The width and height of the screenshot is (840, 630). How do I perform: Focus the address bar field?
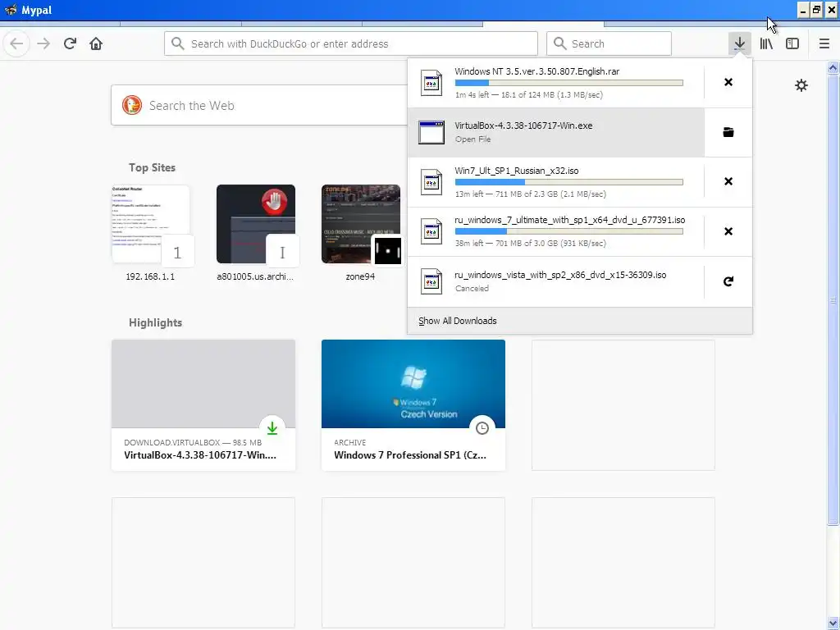tap(351, 43)
